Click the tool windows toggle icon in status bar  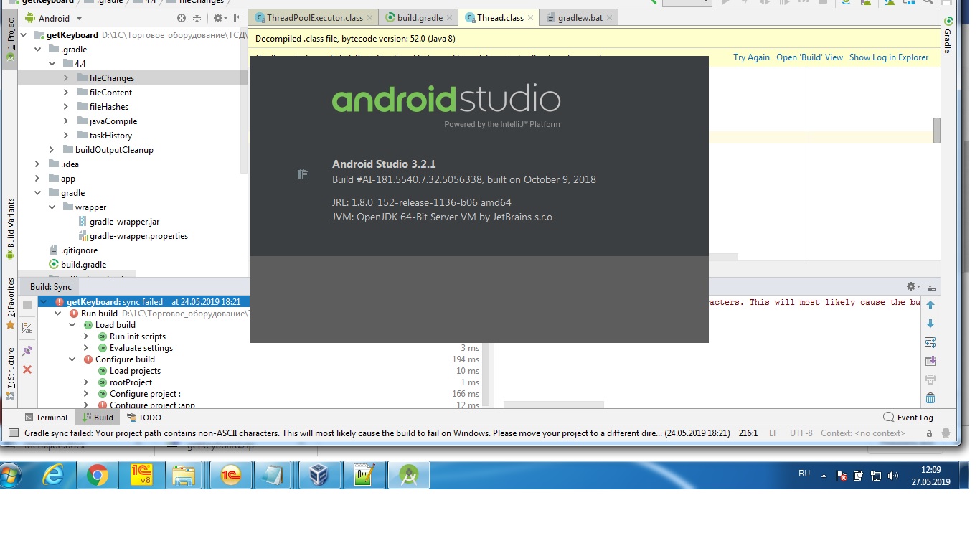13,433
